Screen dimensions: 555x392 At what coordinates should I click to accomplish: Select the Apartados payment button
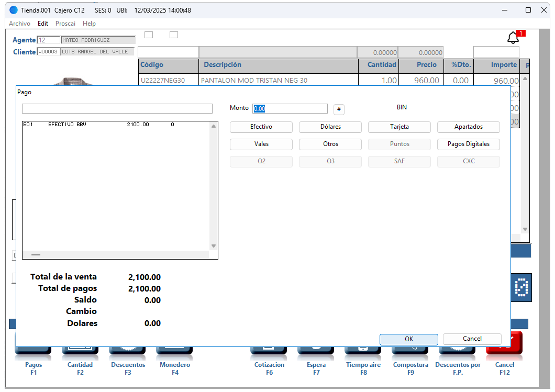pos(469,127)
